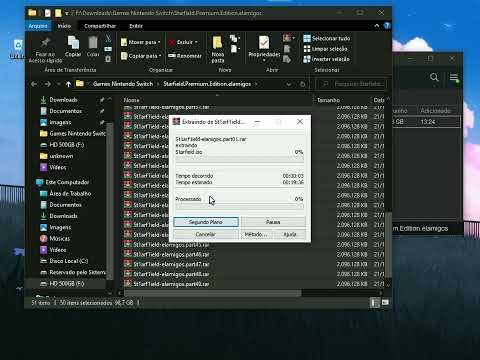Image resolution: width=480 pixels, height=360 pixels.
Task: Click the search magnifier icon in background window
Action: [434, 77]
